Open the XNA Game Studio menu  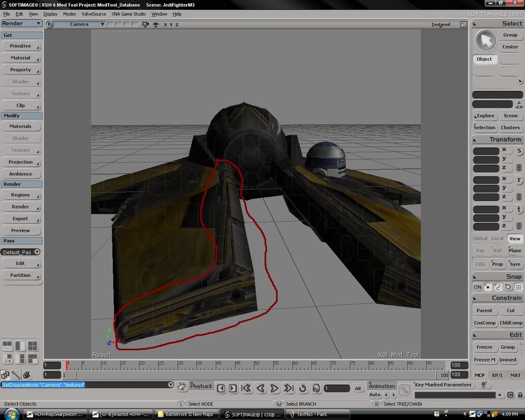click(x=129, y=14)
